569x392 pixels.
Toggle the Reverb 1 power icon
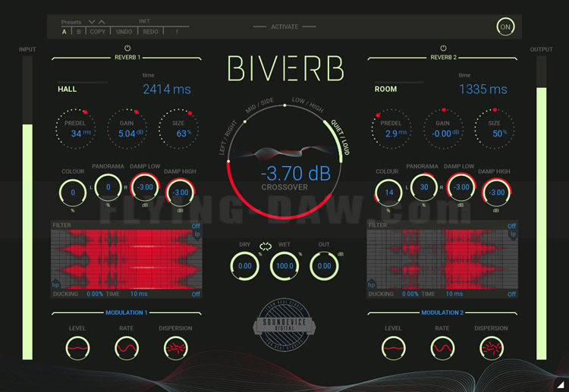tap(127, 48)
